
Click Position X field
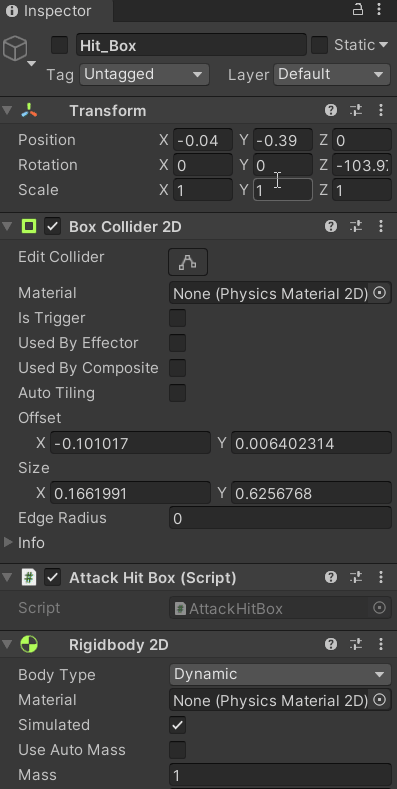pyautogui.click(x=203, y=140)
